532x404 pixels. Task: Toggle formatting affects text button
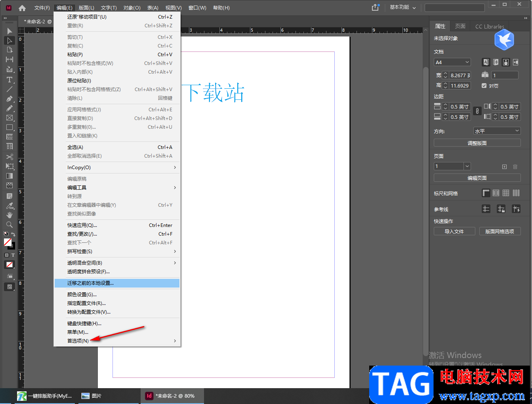[x=13, y=255]
